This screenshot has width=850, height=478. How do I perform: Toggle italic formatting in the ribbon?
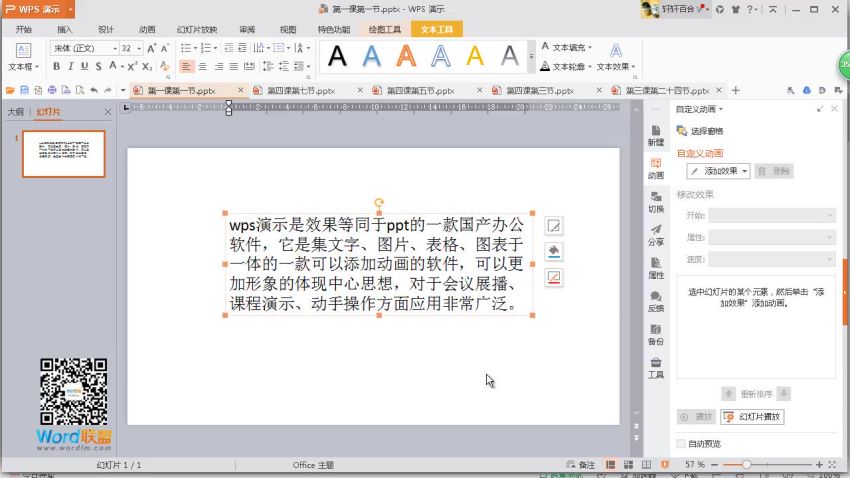(x=70, y=66)
